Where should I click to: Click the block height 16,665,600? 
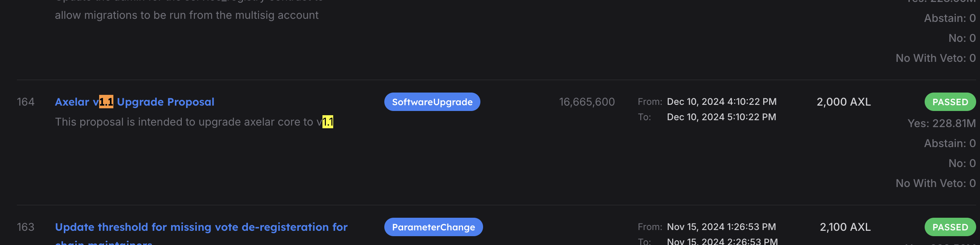[x=587, y=102]
